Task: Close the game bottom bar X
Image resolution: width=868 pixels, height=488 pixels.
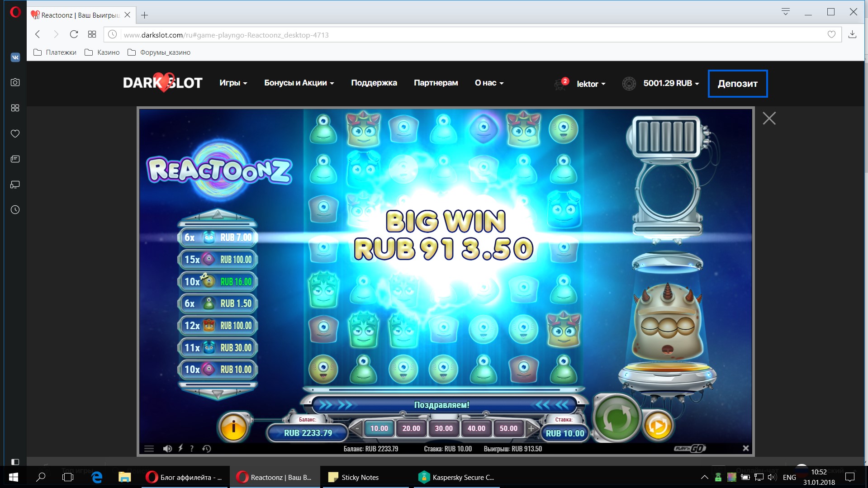Action: point(746,448)
